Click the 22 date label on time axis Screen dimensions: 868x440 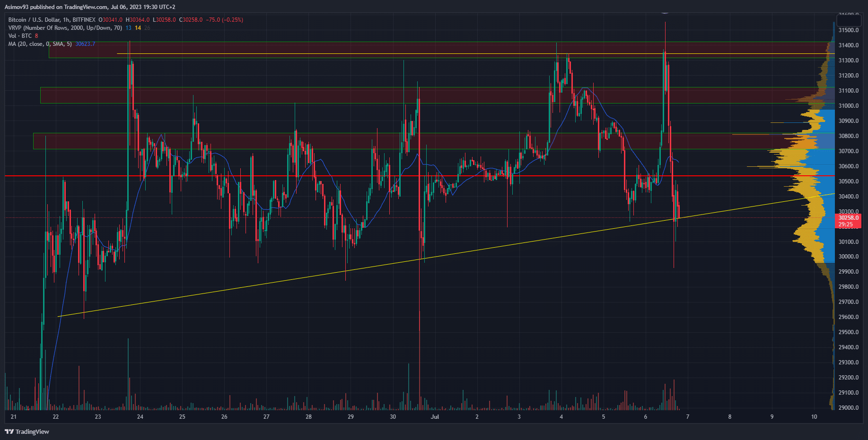point(56,417)
